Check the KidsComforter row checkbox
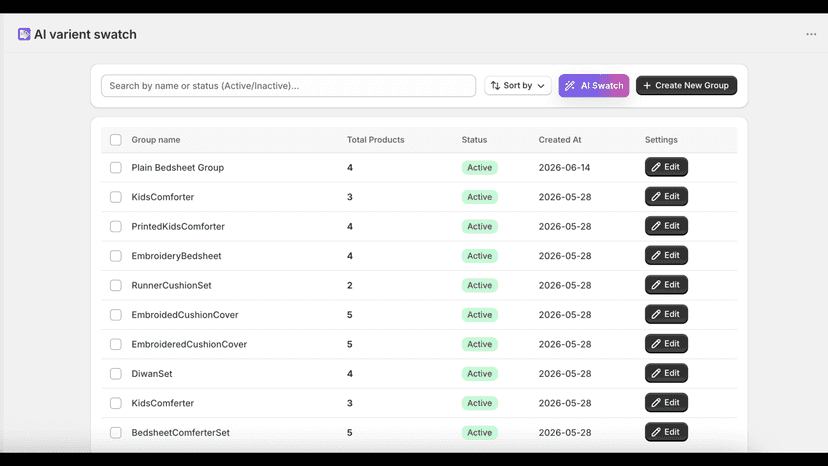This screenshot has height=466, width=828. (116, 197)
